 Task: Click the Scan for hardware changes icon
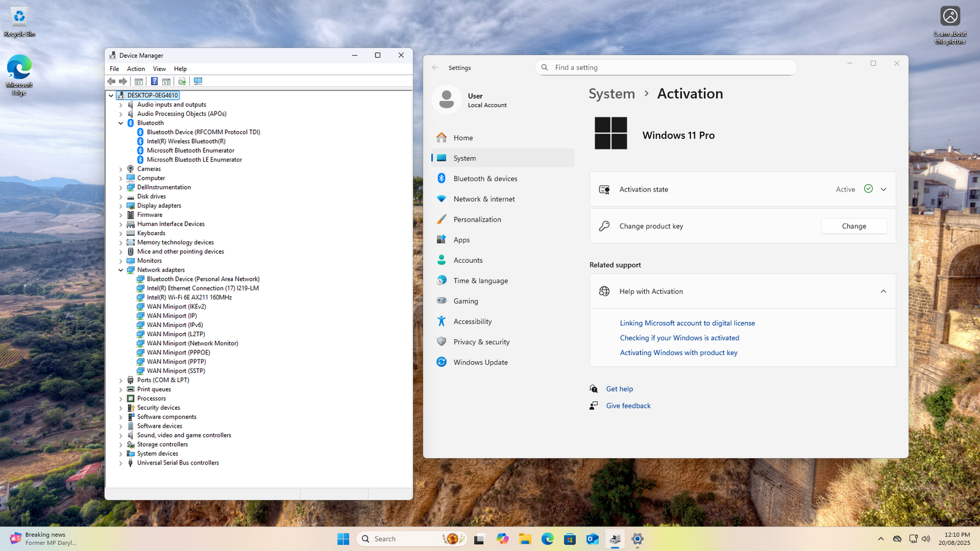[x=198, y=81]
